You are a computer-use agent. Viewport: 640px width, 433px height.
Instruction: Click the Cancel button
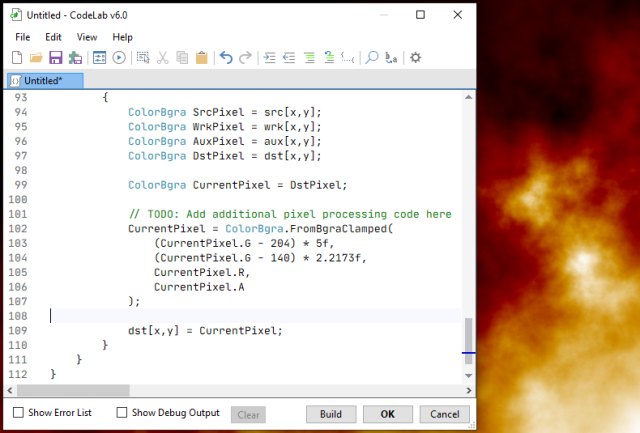(x=444, y=414)
